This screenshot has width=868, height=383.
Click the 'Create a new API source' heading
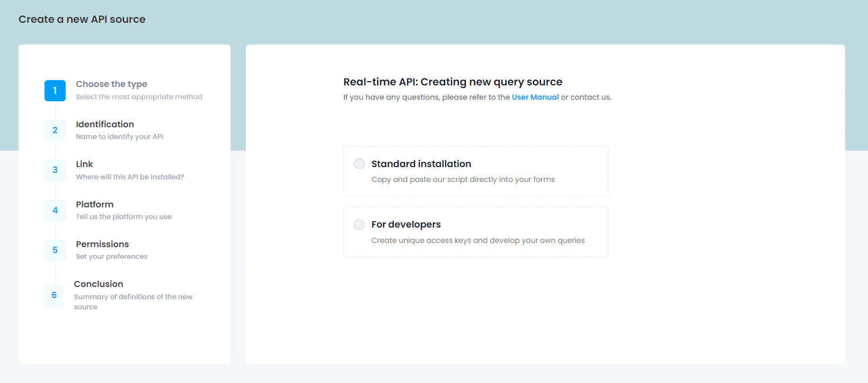pos(82,19)
